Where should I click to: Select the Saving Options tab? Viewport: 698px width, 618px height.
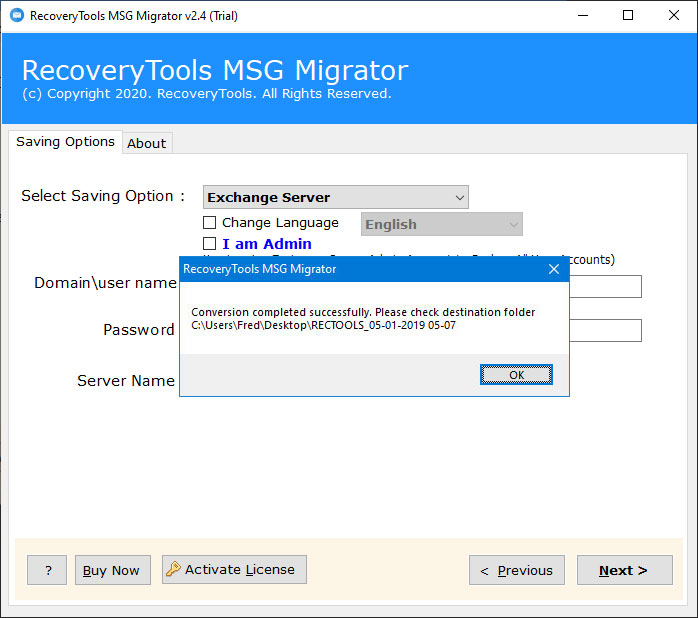pos(65,142)
